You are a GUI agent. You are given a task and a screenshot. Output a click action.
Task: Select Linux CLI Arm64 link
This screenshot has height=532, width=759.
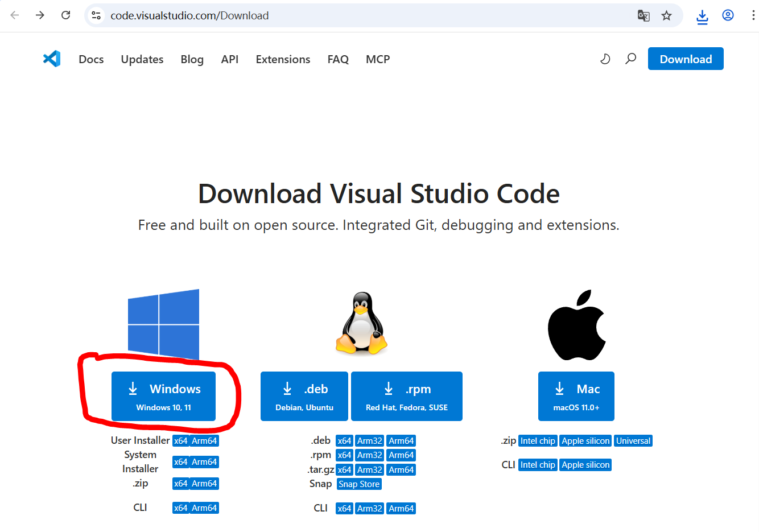coord(401,509)
